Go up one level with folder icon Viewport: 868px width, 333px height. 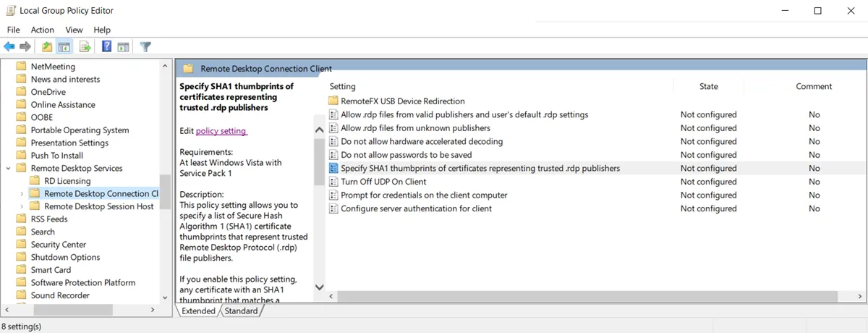pos(47,47)
